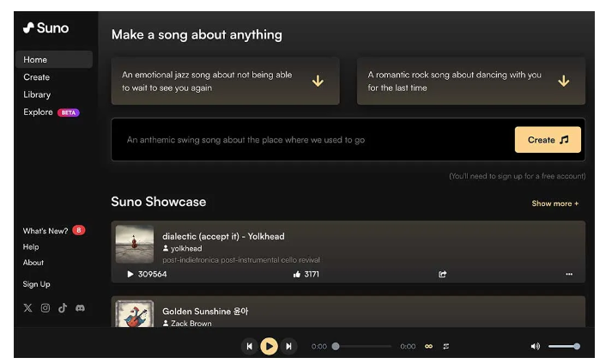The image size is (606, 364).
Task: Skip to next track in player
Action: pos(288,346)
